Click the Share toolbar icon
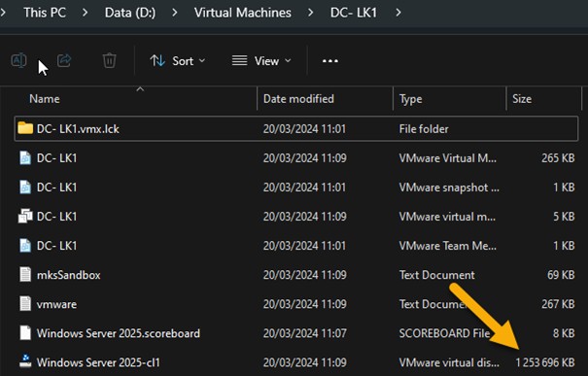Screen dimensions: 588x376 click(64, 60)
